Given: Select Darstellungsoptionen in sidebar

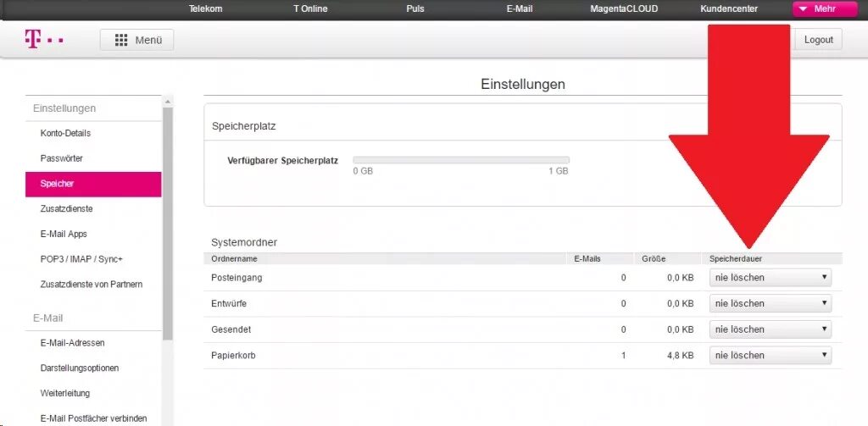Looking at the screenshot, I should pyautogui.click(x=80, y=368).
